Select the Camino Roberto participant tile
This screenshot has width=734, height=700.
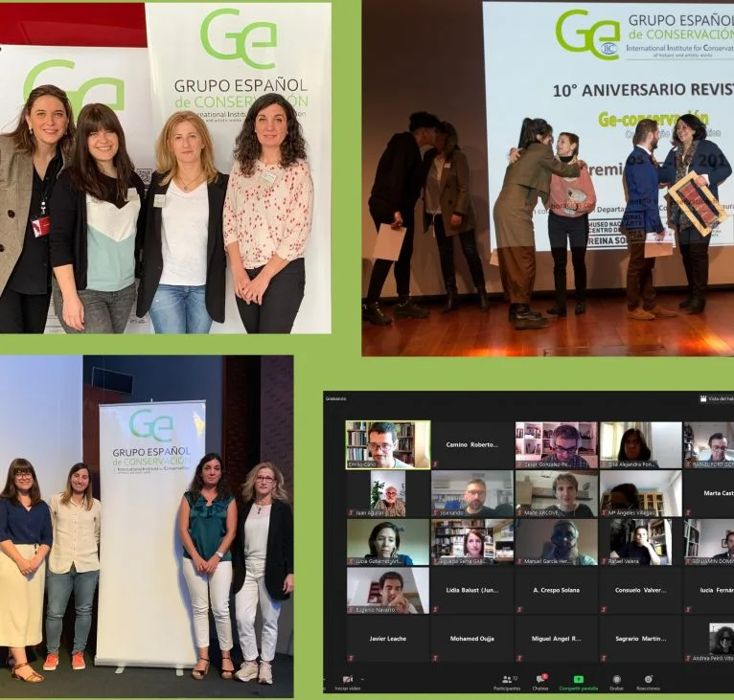click(472, 444)
